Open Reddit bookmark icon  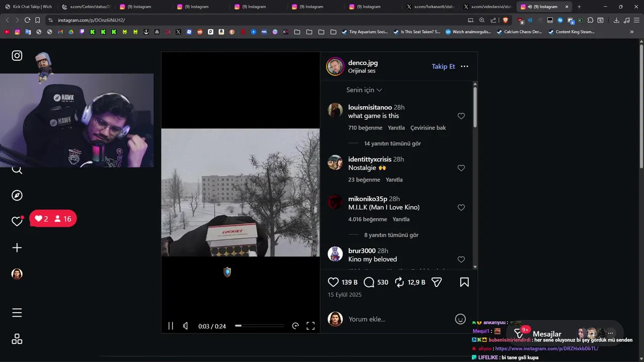pos(200,32)
